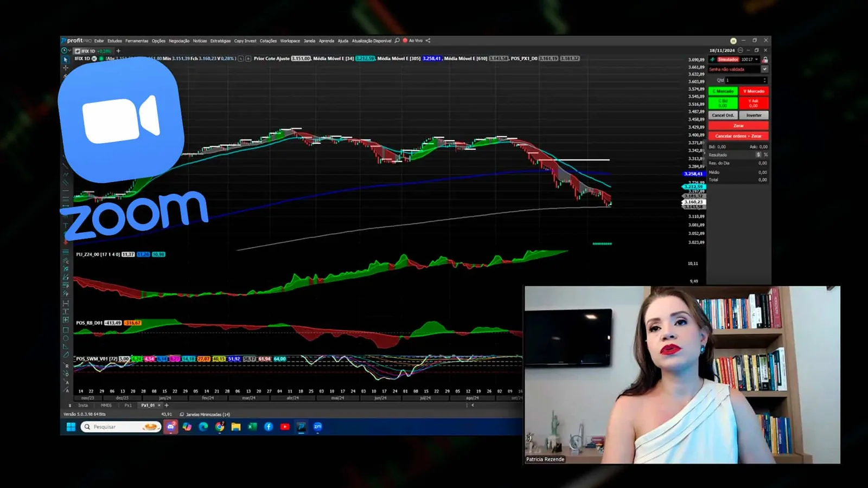Image resolution: width=868 pixels, height=488 pixels.
Task: Click the Pesquisar taskbar search box
Action: [x=121, y=427]
